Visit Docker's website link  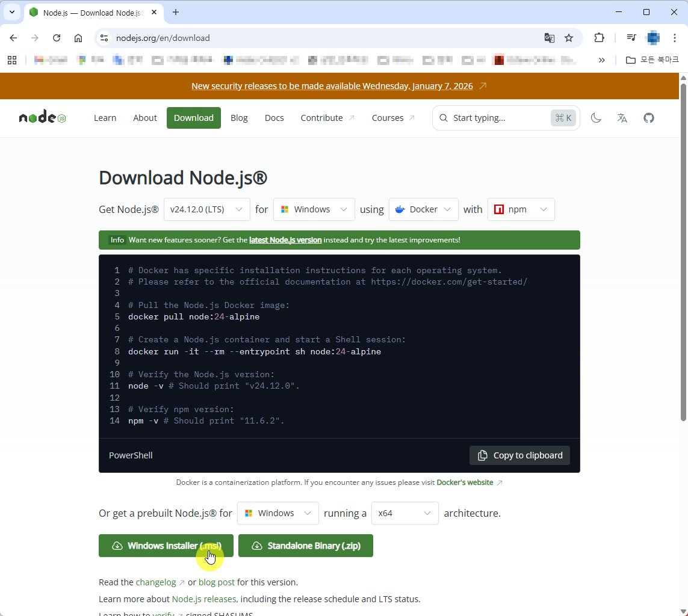[465, 482]
